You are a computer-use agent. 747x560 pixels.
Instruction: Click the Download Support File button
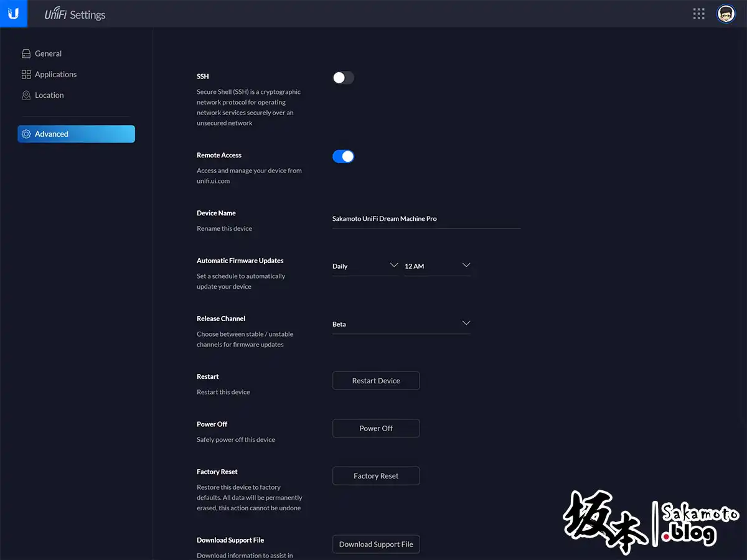click(x=376, y=544)
